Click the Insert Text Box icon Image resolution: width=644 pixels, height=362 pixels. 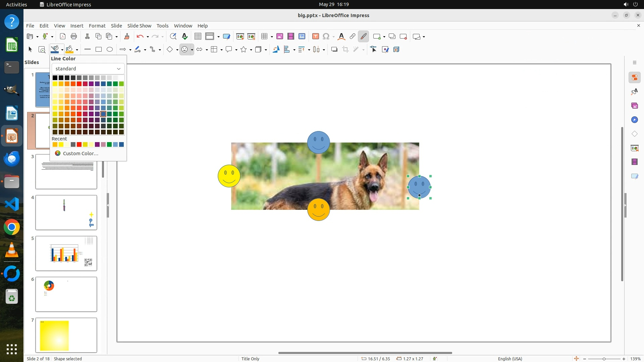click(x=315, y=37)
